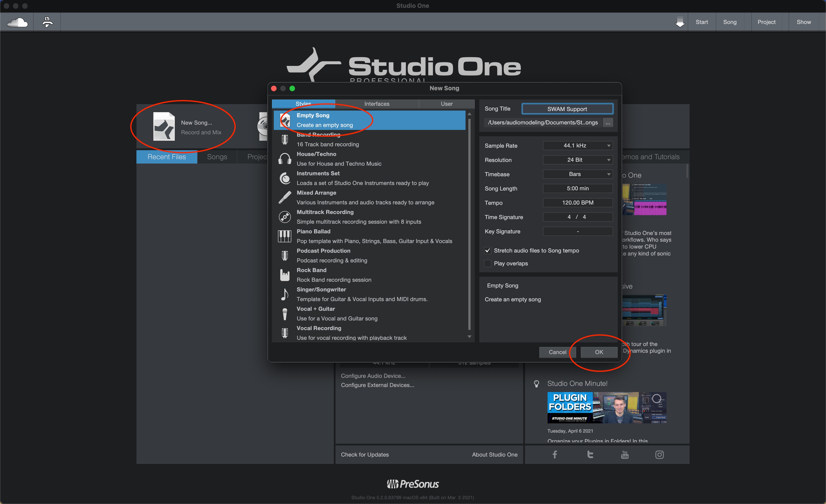Click the song folder path field
The width and height of the screenshot is (826, 504).
tap(543, 123)
